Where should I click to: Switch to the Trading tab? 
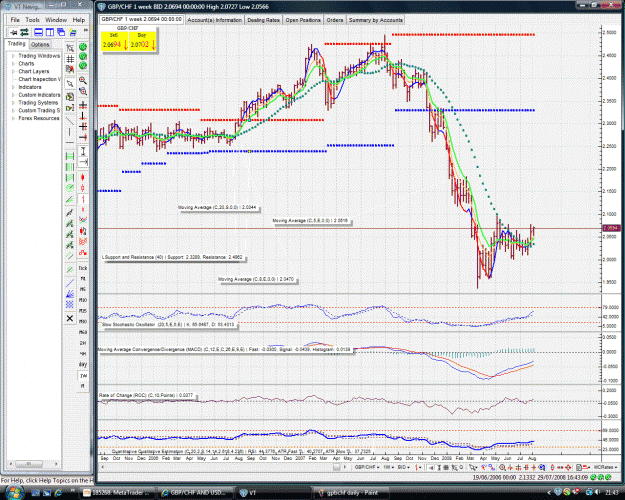point(16,43)
